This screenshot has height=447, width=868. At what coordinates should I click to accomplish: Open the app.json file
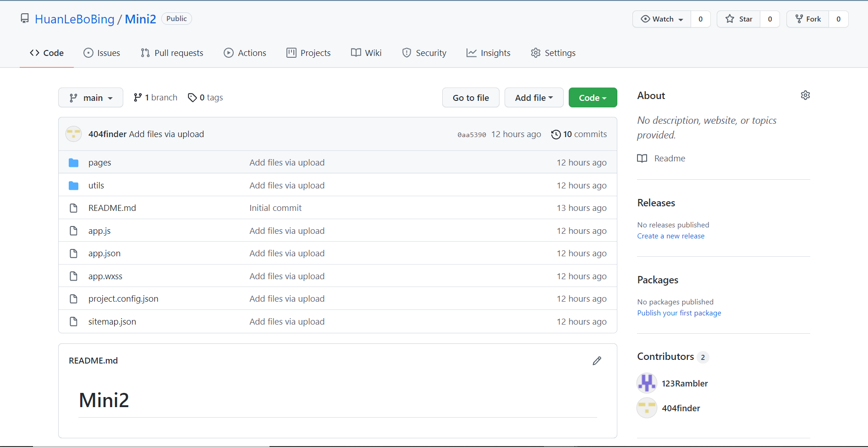coord(104,254)
